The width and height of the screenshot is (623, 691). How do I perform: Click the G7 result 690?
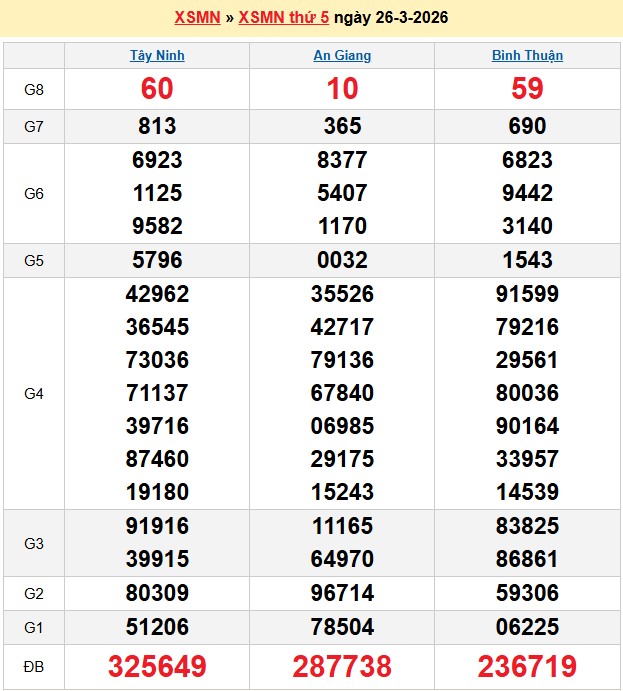point(527,126)
